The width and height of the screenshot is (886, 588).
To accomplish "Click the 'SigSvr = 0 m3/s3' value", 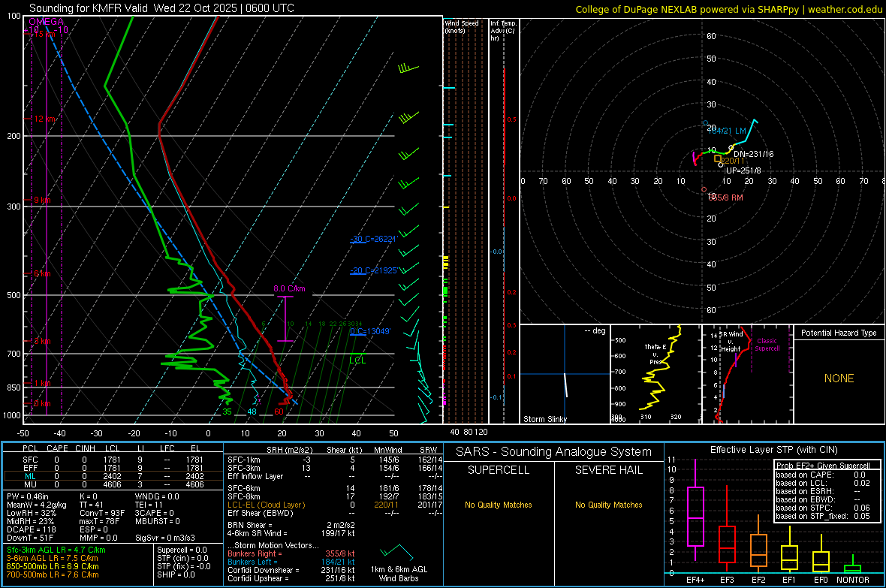I will 165,538.
